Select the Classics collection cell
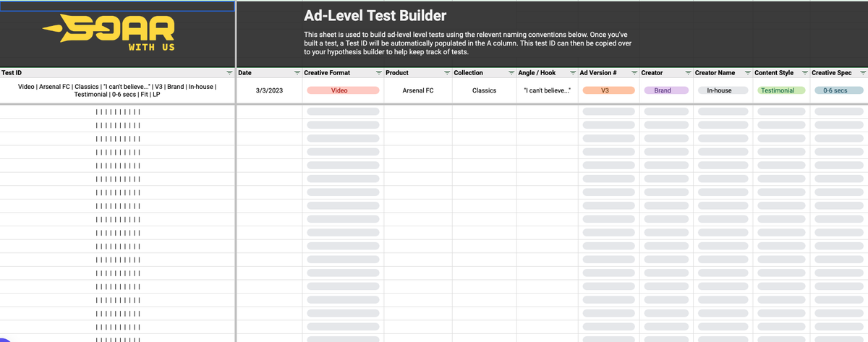 point(484,91)
